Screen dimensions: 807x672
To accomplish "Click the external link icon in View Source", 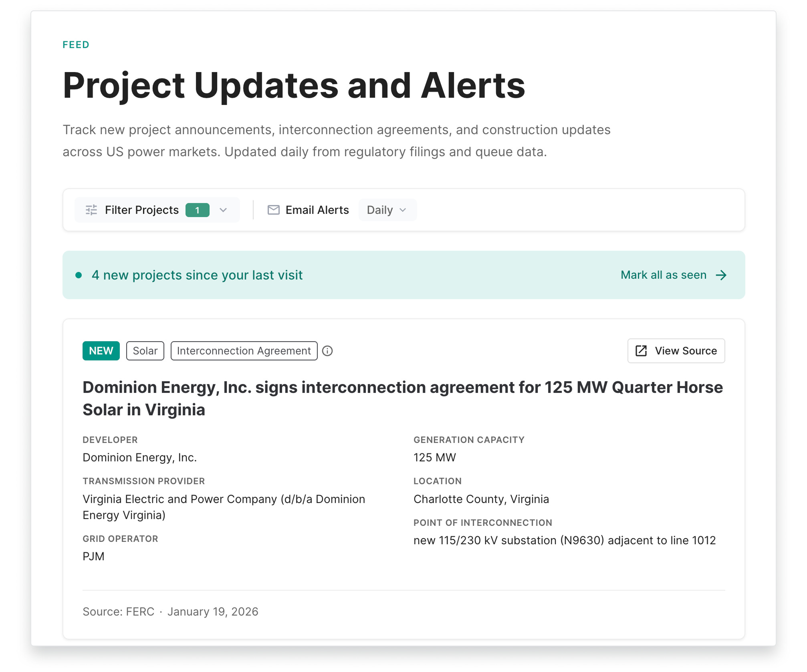I will pyautogui.click(x=641, y=351).
